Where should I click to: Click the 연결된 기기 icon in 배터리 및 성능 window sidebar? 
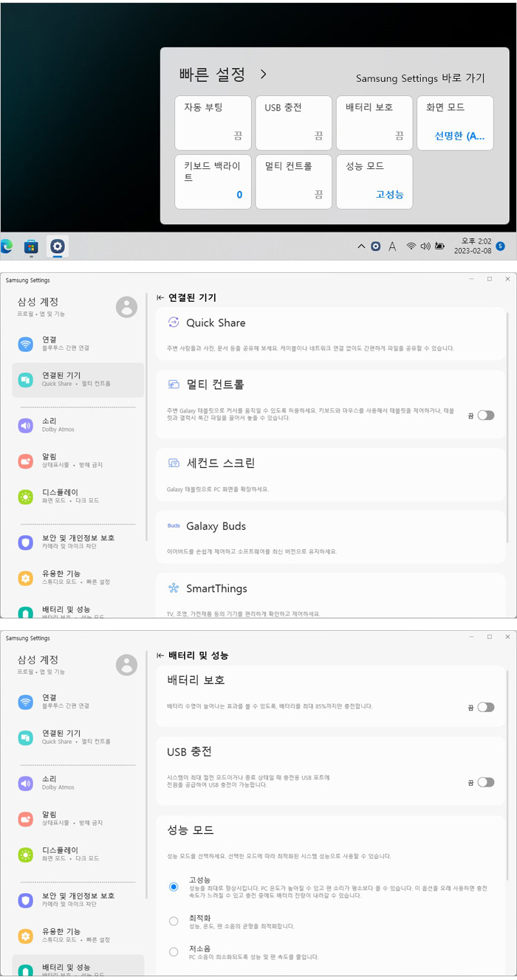[x=26, y=737]
